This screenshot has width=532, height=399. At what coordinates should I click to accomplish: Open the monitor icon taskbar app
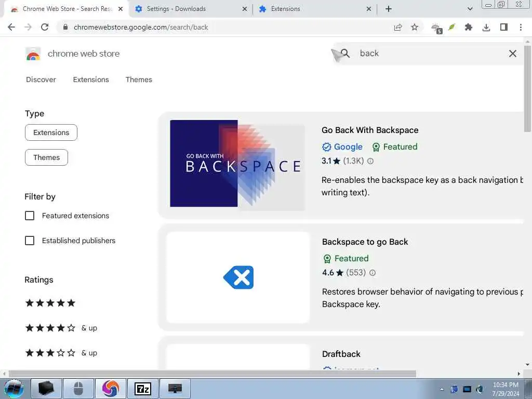coord(175,389)
